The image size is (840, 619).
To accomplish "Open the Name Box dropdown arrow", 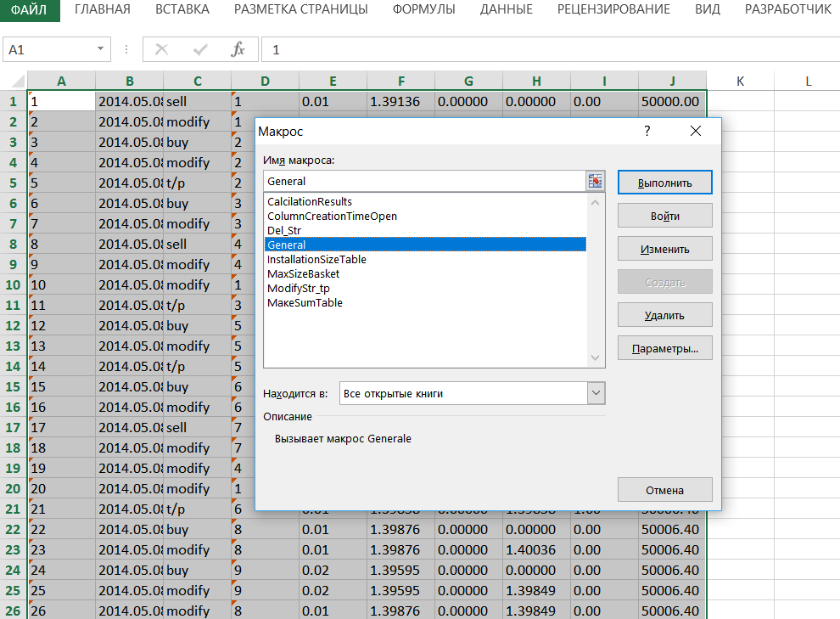I will (x=100, y=49).
